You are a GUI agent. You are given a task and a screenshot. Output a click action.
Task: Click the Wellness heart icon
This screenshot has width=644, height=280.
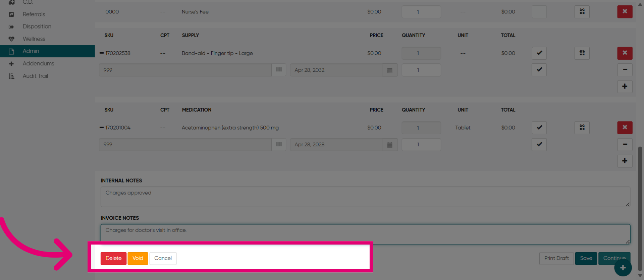[11, 39]
